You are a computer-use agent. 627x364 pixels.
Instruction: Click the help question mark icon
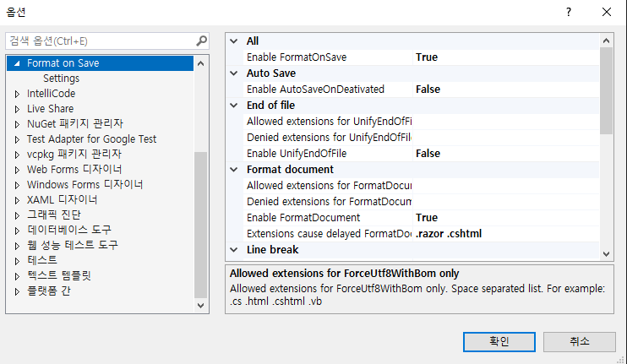[569, 12]
